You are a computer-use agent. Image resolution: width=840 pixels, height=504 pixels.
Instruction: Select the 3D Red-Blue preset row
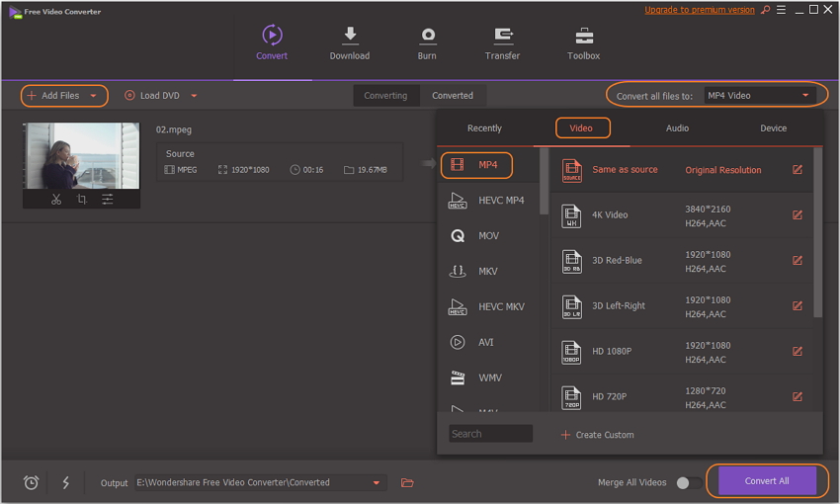tap(681, 261)
